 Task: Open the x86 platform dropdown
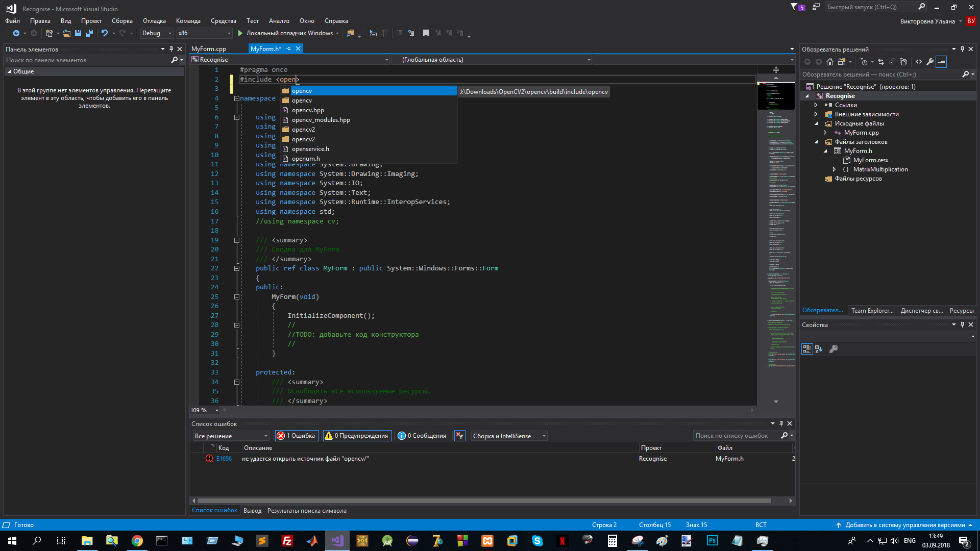(204, 33)
